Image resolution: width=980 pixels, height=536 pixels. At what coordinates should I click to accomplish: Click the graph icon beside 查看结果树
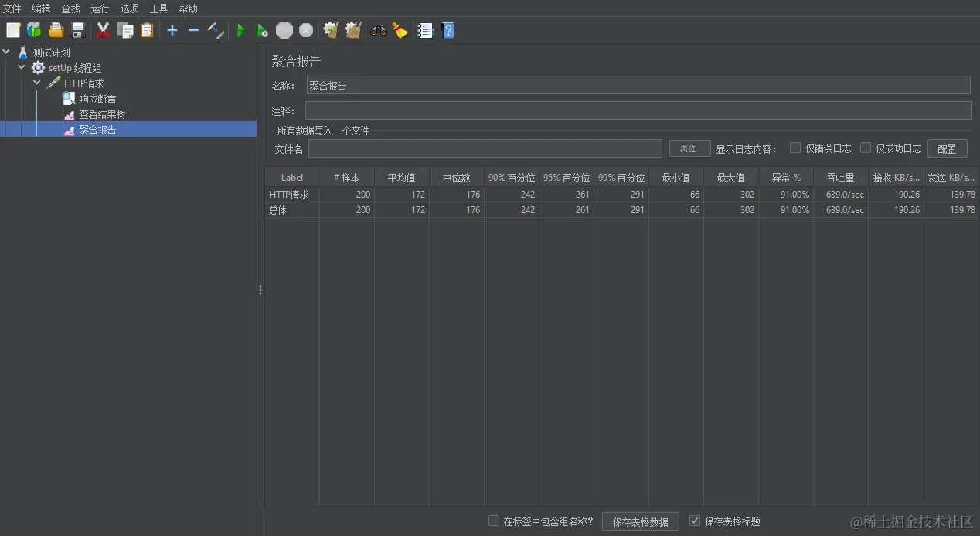[x=69, y=114]
